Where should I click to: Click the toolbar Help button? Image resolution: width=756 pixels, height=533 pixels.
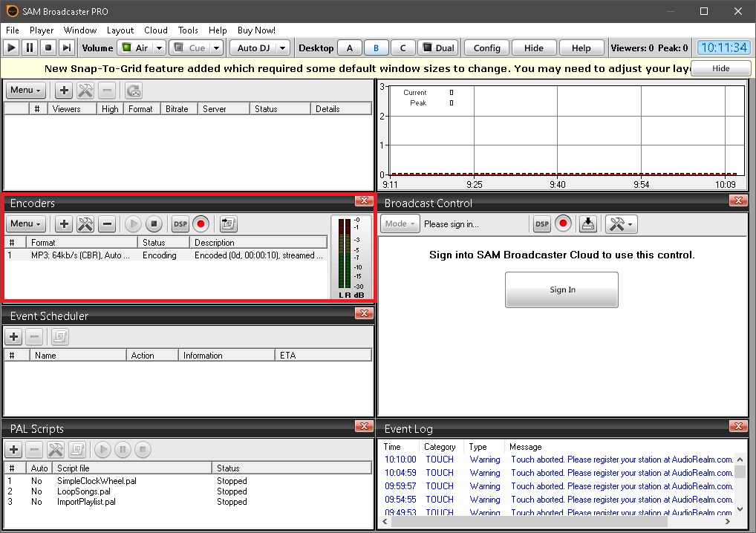click(x=581, y=48)
